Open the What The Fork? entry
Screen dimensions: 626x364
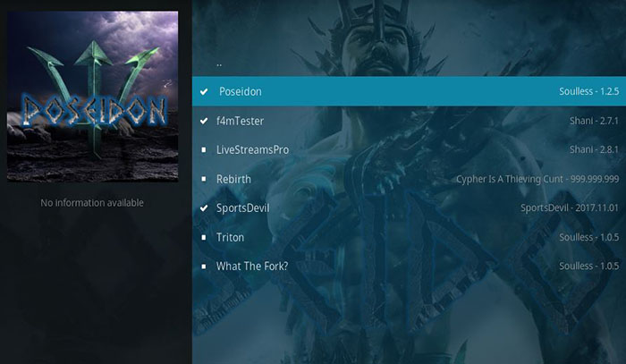pos(409,267)
